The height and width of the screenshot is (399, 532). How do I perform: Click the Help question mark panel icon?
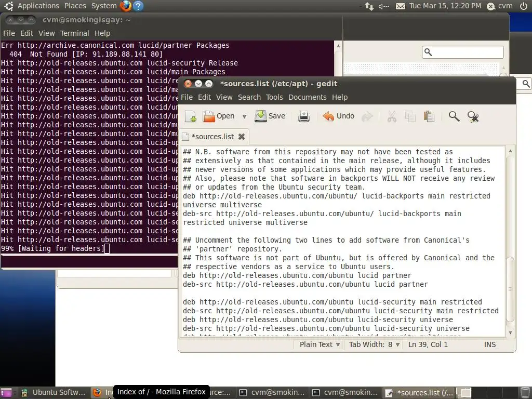click(x=138, y=6)
